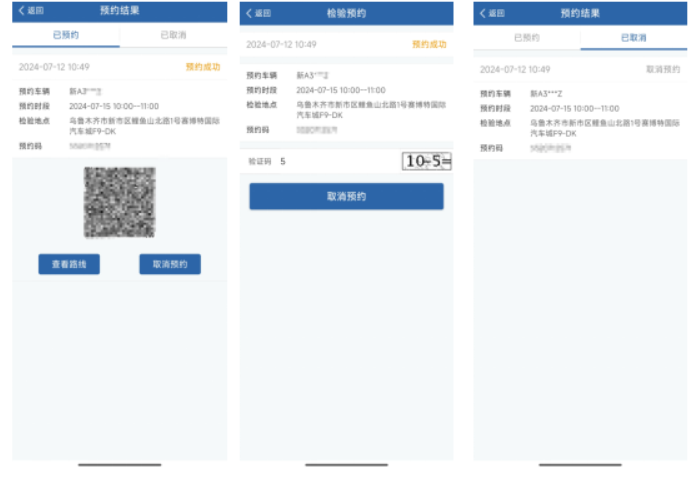Viewport: 695px width, 482px height.
Task: Click orange 预约成功 status on middle screen
Action: coord(429,44)
